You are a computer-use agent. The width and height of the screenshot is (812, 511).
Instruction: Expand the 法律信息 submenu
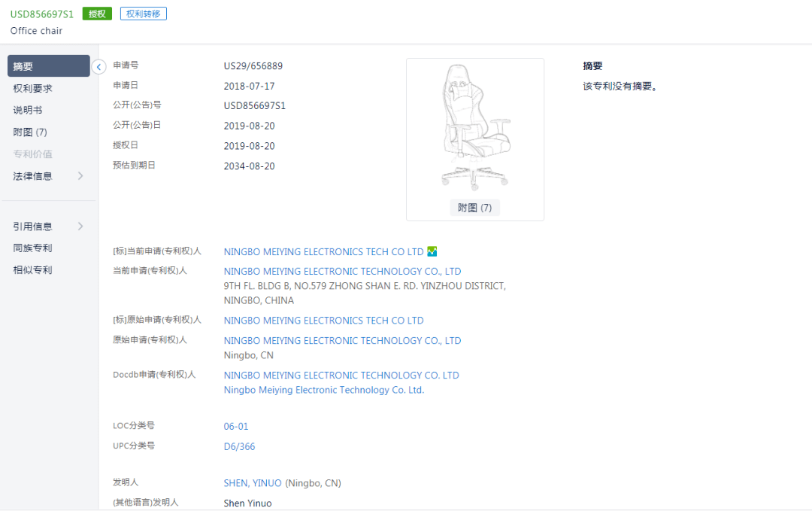click(x=48, y=176)
